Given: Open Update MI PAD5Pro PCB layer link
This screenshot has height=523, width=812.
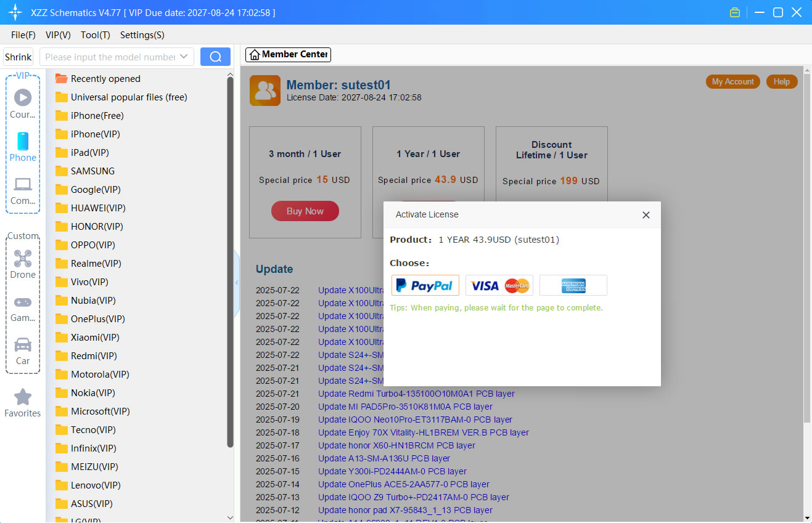Looking at the screenshot, I should tap(405, 407).
